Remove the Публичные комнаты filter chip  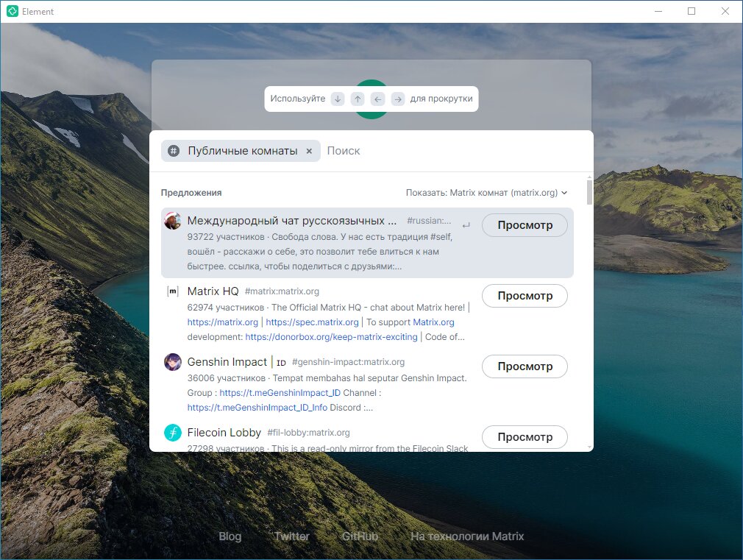[x=309, y=152]
